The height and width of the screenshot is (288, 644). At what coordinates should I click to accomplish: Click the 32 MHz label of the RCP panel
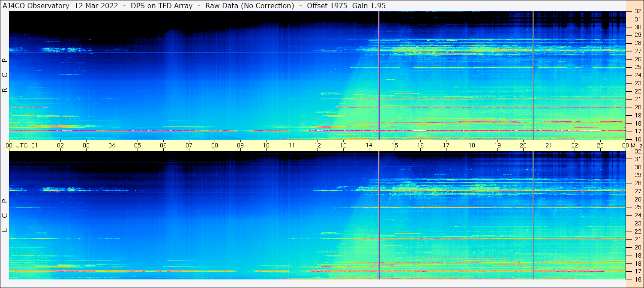637,12
